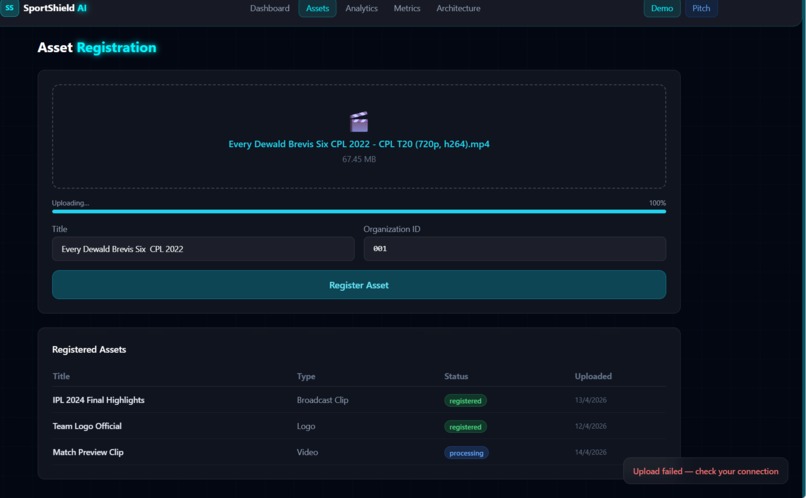Click the Asset Registration heading
Image resolution: width=806 pixels, height=498 pixels.
coord(97,47)
